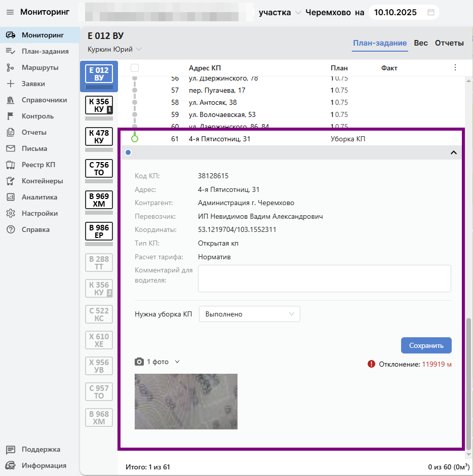Open the Нужна уборка КП dropdown
The height and width of the screenshot is (476, 473).
(250, 314)
